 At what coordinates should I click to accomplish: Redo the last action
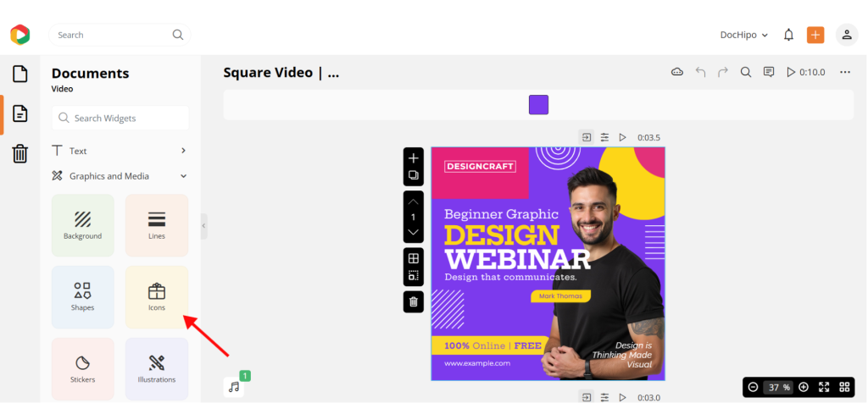click(723, 72)
